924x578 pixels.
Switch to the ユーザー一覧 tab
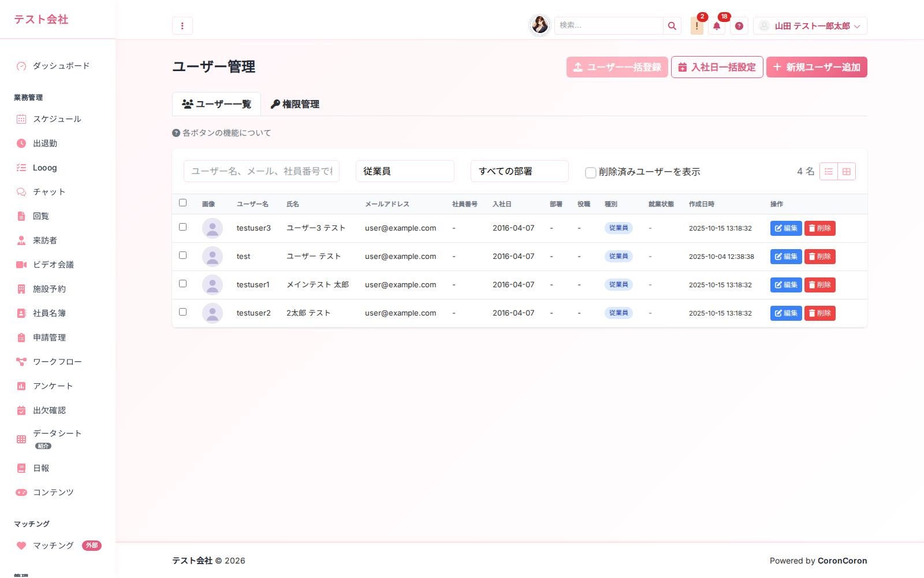pyautogui.click(x=217, y=104)
